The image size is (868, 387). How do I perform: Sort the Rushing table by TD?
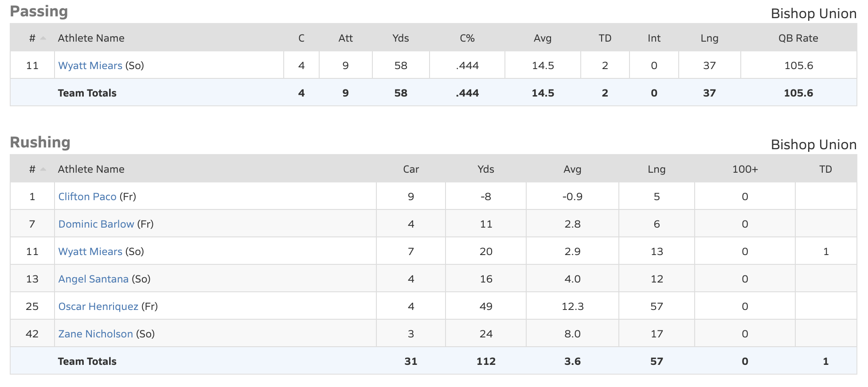coord(825,169)
